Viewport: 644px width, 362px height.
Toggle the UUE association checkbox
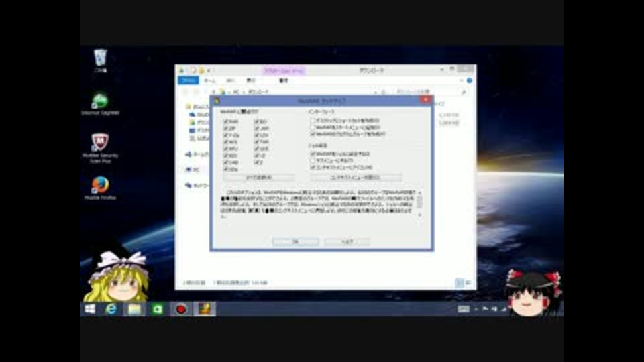[257, 149]
